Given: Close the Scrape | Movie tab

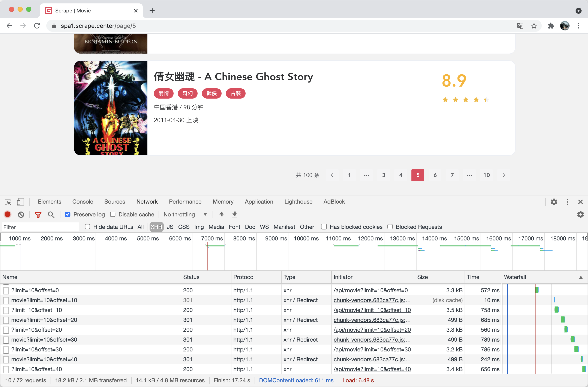Looking at the screenshot, I should click(x=136, y=11).
